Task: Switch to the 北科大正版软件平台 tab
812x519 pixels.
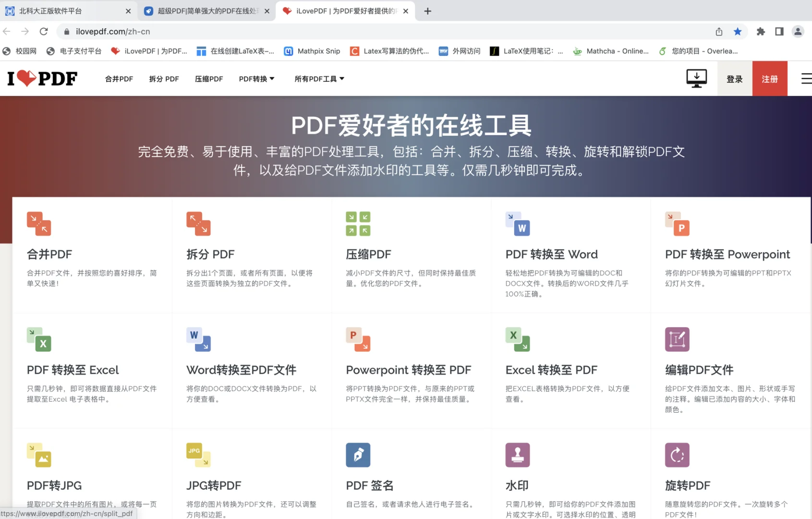Action: click(67, 11)
